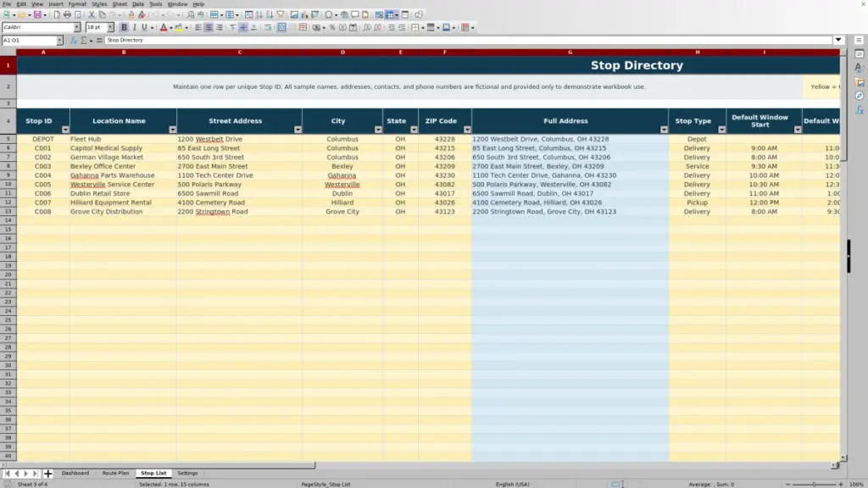This screenshot has height=488, width=868.
Task: Click the Sort Ascending icon
Action: (x=259, y=14)
